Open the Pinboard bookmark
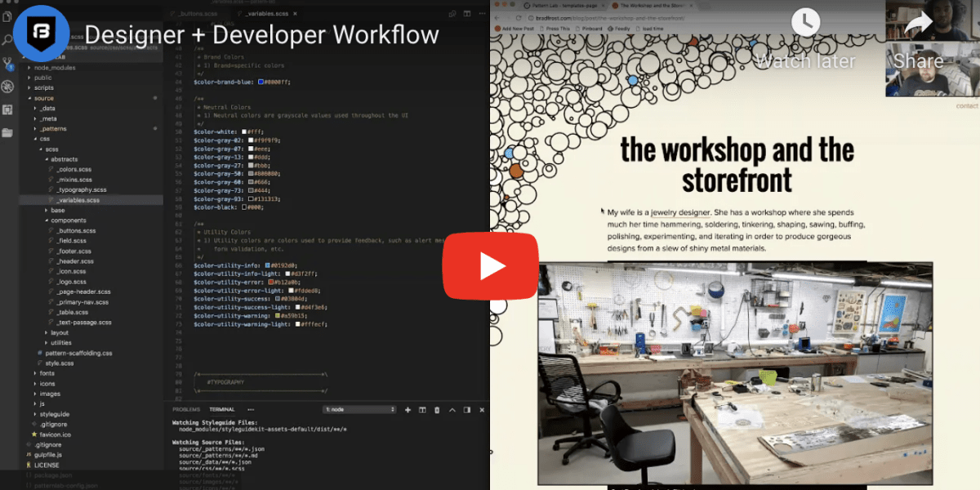The height and width of the screenshot is (490, 980). click(588, 29)
